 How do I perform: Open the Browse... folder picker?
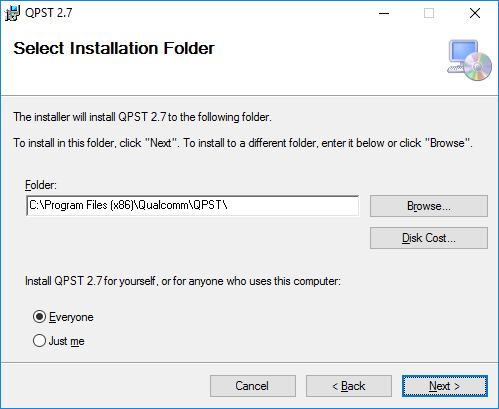click(429, 206)
